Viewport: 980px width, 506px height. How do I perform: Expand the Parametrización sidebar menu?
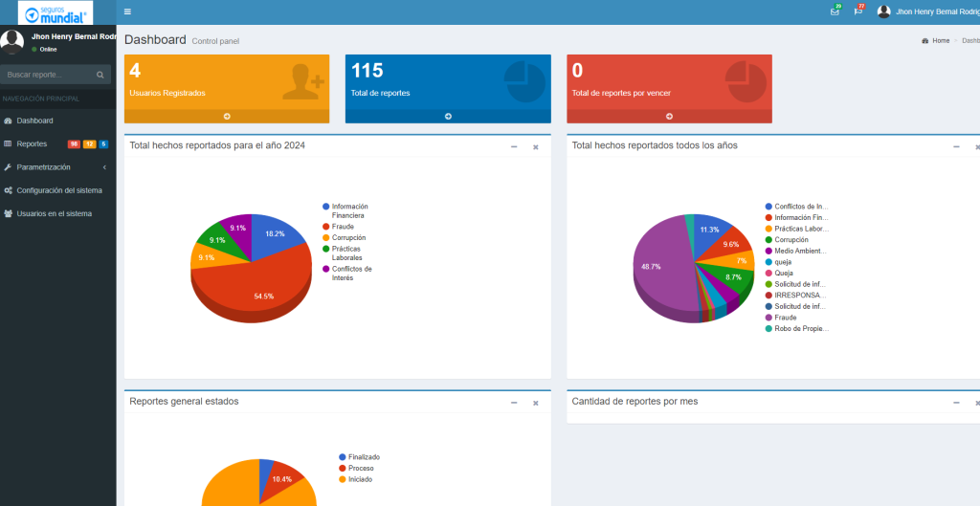43,166
